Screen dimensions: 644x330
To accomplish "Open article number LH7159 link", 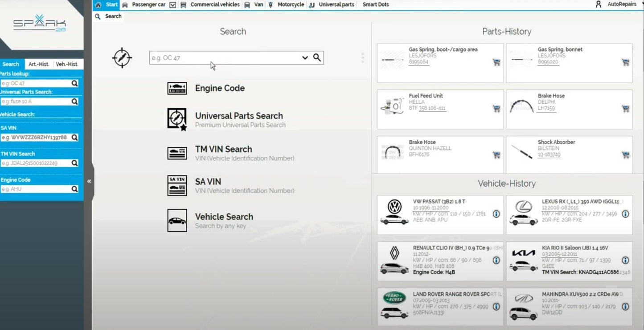I will pos(546,108).
